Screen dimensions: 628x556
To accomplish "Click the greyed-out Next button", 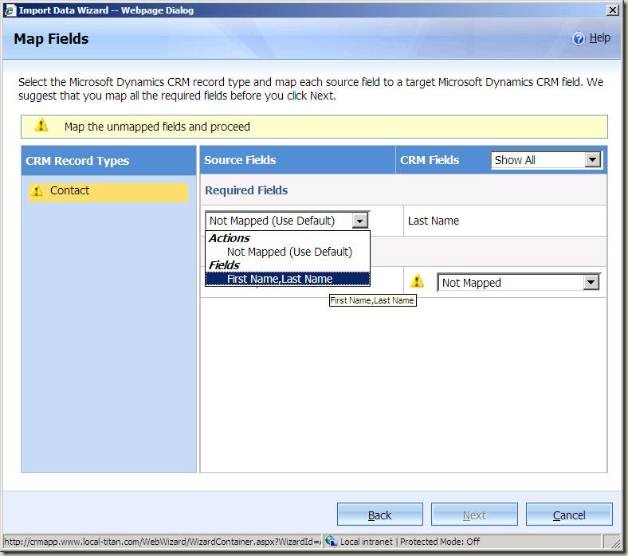I will (473, 515).
